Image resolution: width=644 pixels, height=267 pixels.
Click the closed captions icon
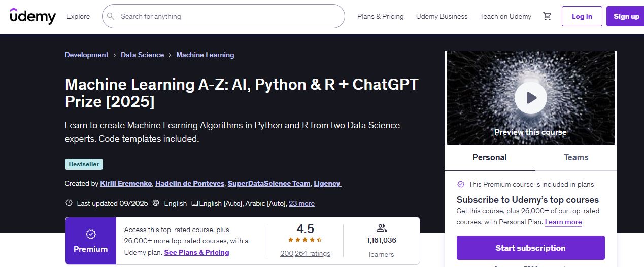click(x=194, y=203)
